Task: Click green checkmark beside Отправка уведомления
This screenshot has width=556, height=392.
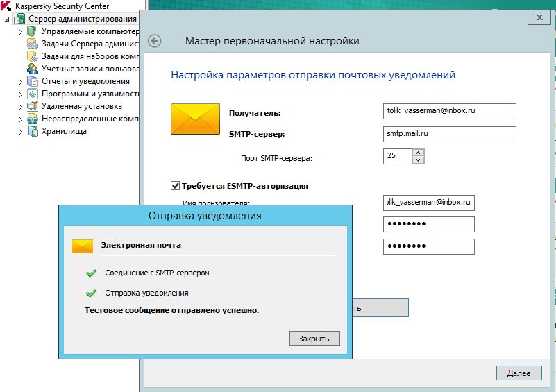Action: click(91, 293)
